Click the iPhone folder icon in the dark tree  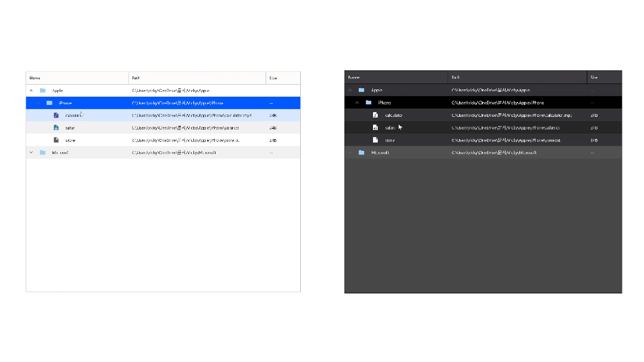tap(368, 103)
